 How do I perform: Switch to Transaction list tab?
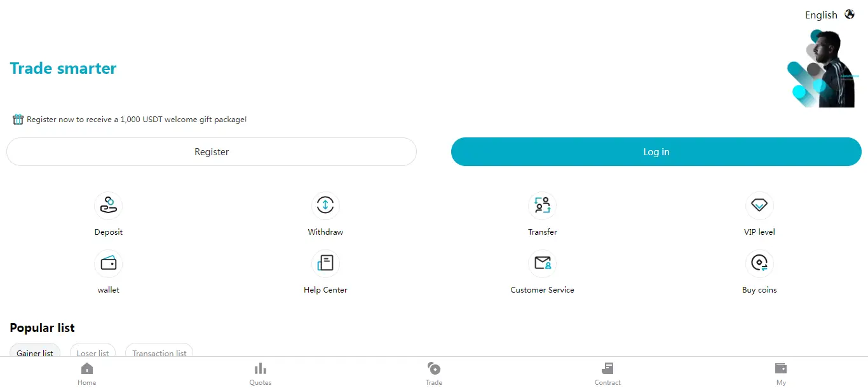click(159, 352)
